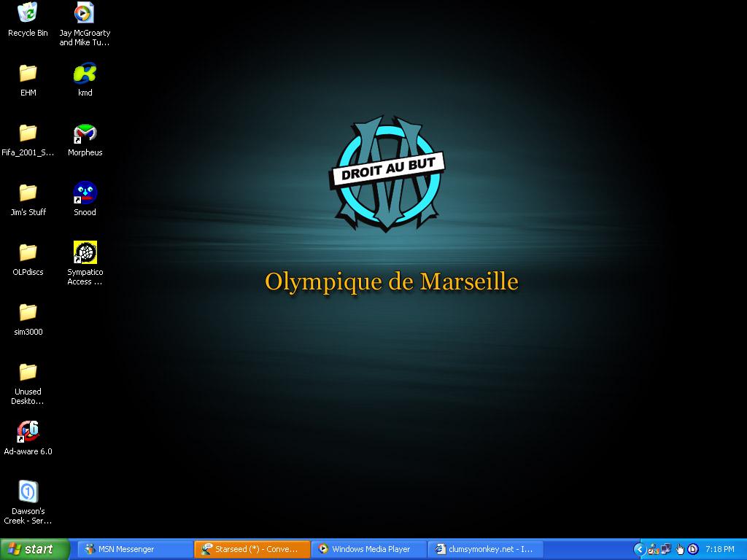Open the clumsymonkey.net browser window
This screenshot has width=747, height=560.
tap(485, 549)
